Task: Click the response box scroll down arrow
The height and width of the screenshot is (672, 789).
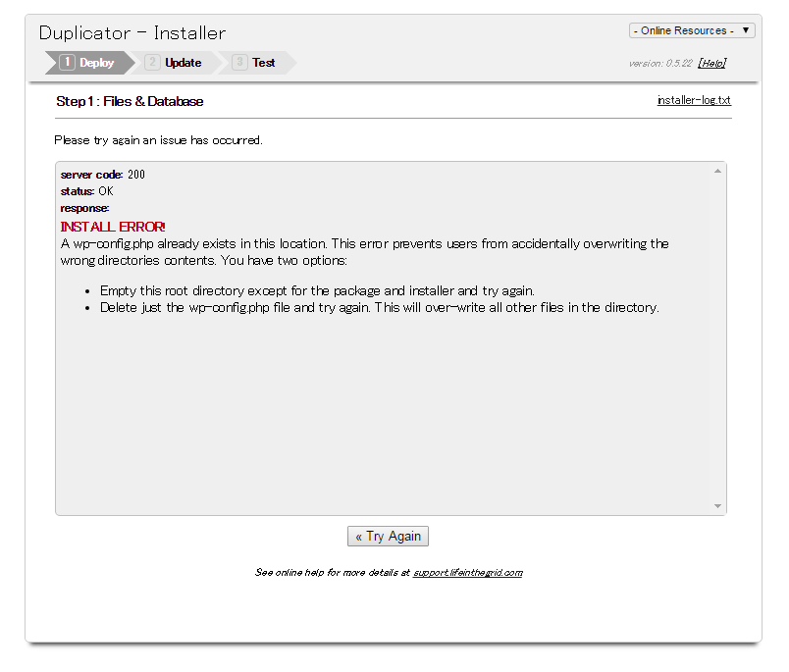Action: (717, 506)
